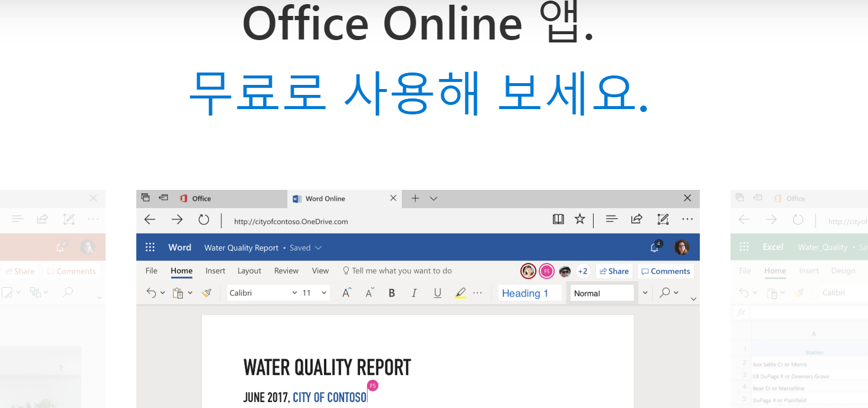Close the Word Online browser tab
This screenshot has height=408, width=868.
(x=394, y=198)
